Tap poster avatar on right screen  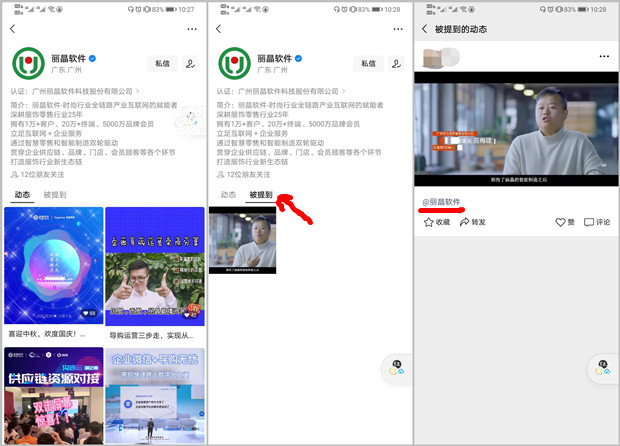click(x=440, y=58)
